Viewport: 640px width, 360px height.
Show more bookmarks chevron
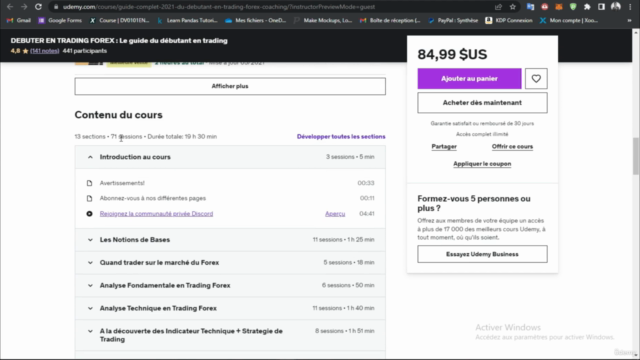pos(629,20)
